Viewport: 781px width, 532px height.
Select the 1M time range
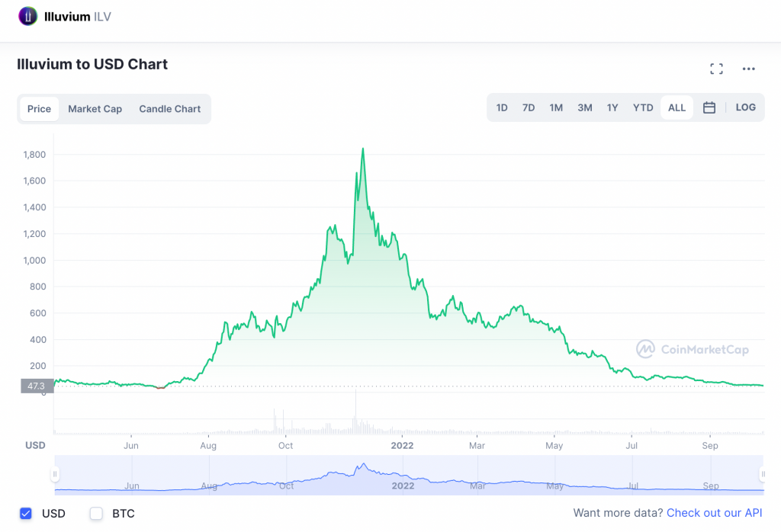[x=556, y=107]
